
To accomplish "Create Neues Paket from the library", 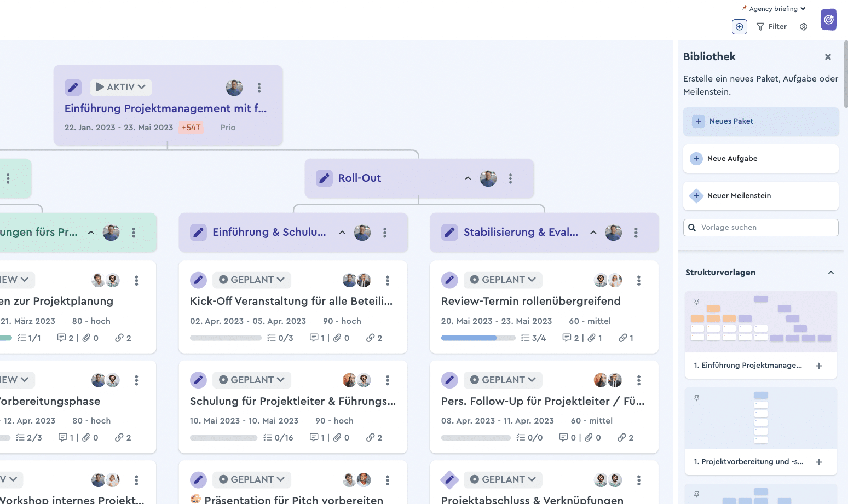I will coord(761,121).
